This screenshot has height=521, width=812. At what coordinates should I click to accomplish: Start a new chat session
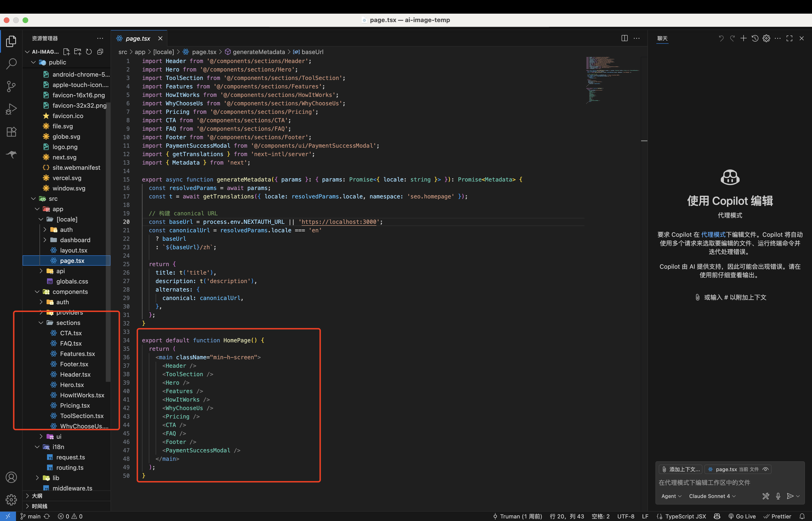743,38
